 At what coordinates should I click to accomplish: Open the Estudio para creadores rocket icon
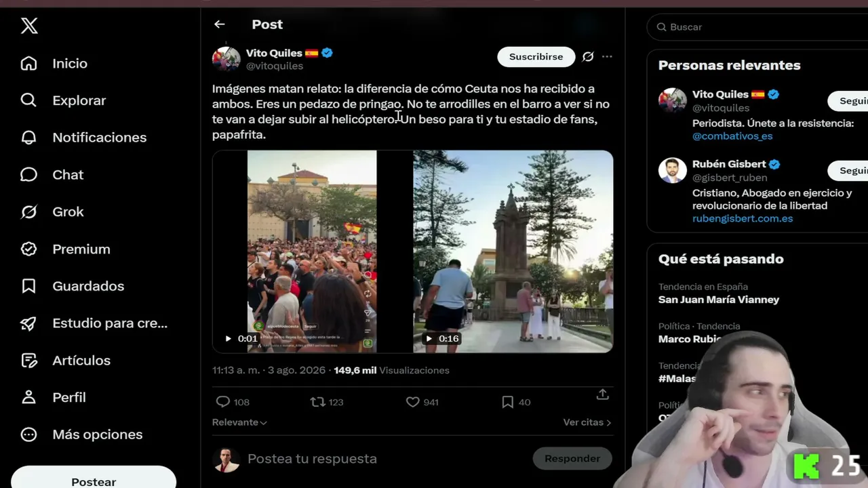tap(28, 323)
